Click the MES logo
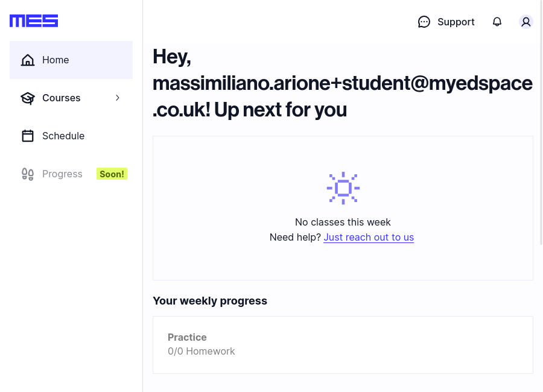This screenshot has width=543, height=392. click(x=34, y=21)
